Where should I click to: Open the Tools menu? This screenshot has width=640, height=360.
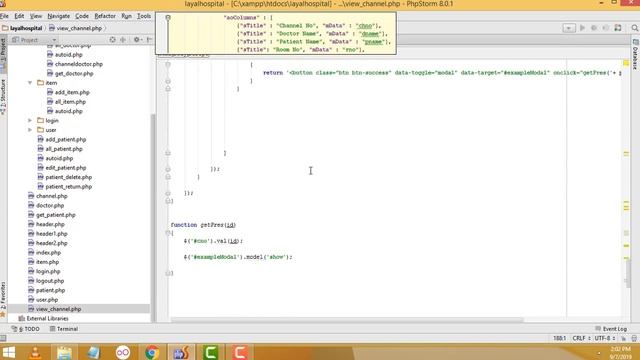tap(144, 16)
